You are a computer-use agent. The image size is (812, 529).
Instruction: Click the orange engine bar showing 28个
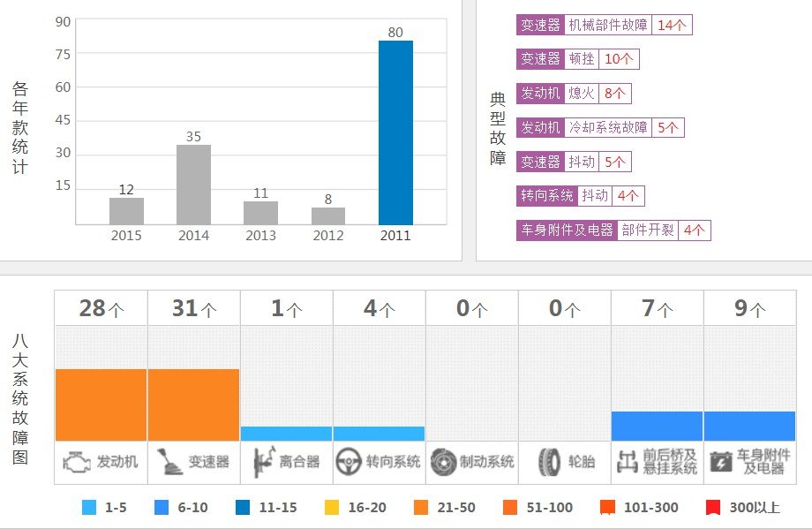pyautogui.click(x=101, y=404)
